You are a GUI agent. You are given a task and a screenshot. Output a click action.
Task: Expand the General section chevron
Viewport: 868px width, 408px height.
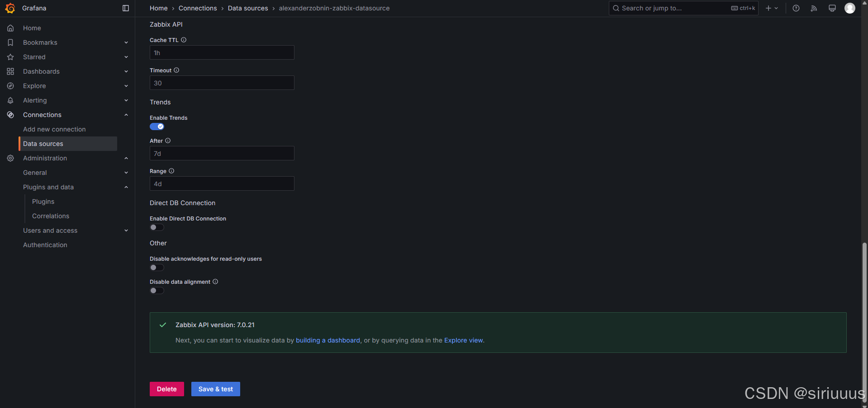point(126,173)
